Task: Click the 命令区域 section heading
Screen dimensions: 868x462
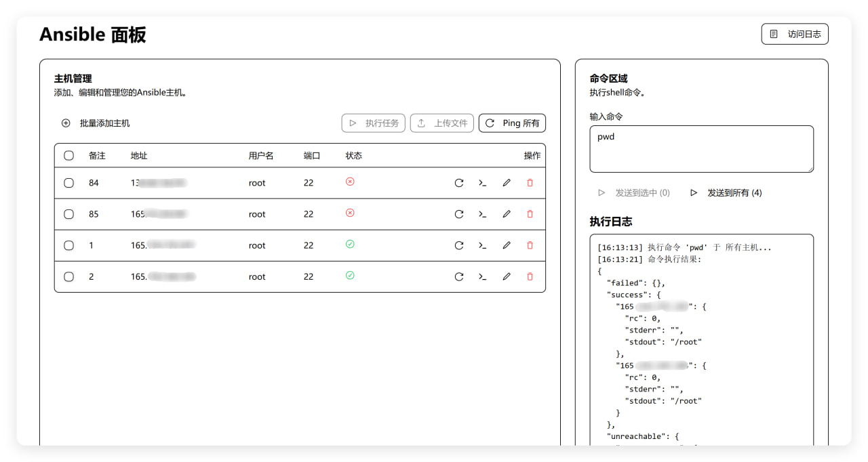Action: (609, 79)
